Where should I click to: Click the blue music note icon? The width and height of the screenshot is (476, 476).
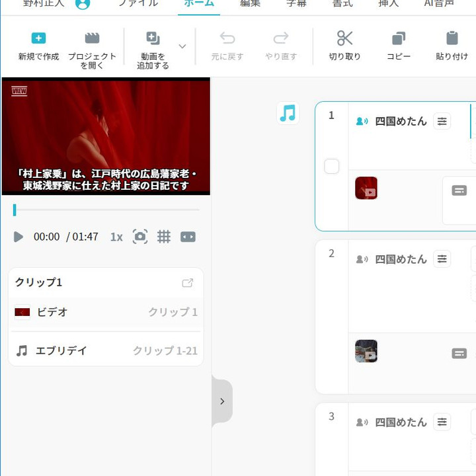288,113
